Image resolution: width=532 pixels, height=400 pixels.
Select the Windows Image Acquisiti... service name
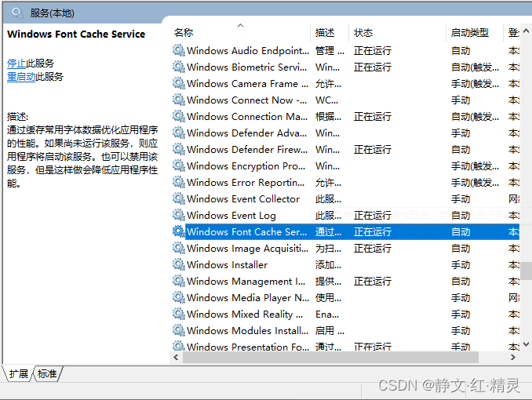(x=248, y=249)
